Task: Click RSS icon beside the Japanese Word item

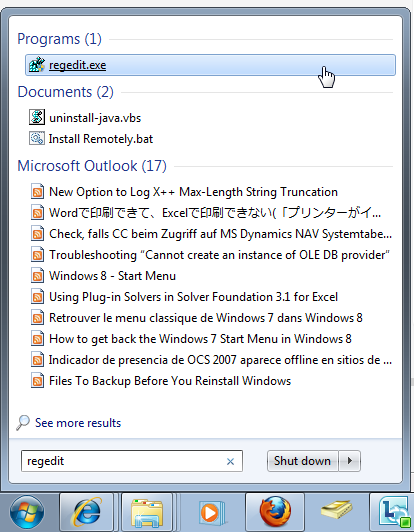Action: (37, 213)
